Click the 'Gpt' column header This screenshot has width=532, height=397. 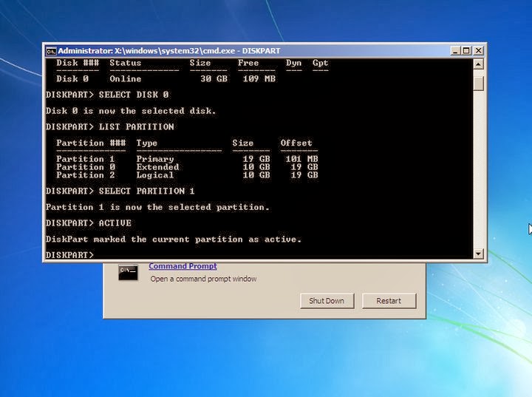(320, 63)
